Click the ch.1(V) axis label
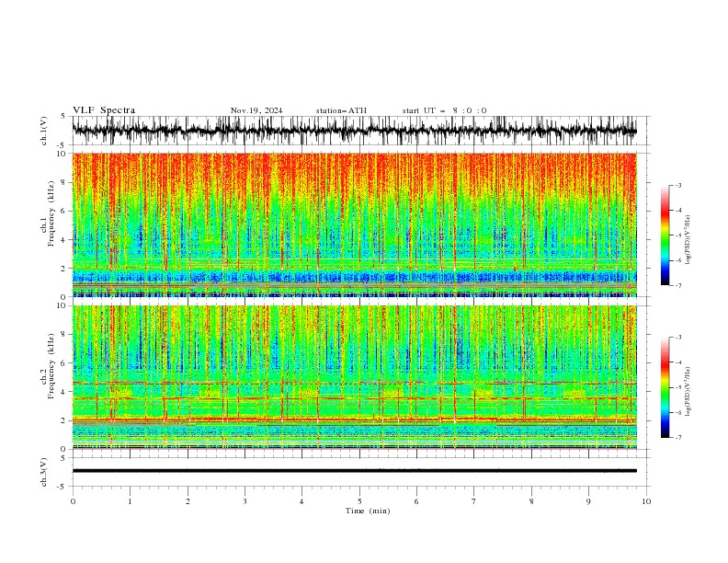This screenshot has height=563, width=728. [x=44, y=131]
